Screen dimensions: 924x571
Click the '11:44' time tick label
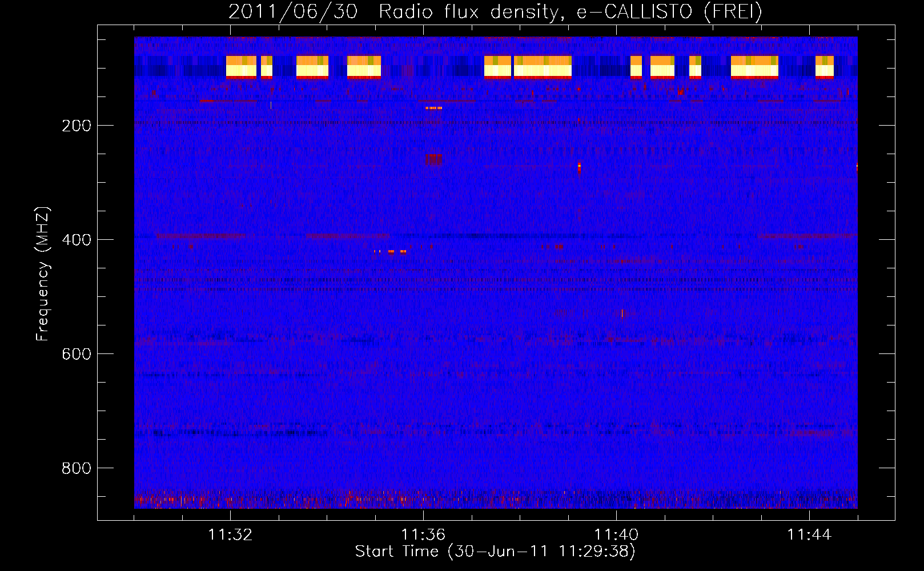tap(809, 535)
